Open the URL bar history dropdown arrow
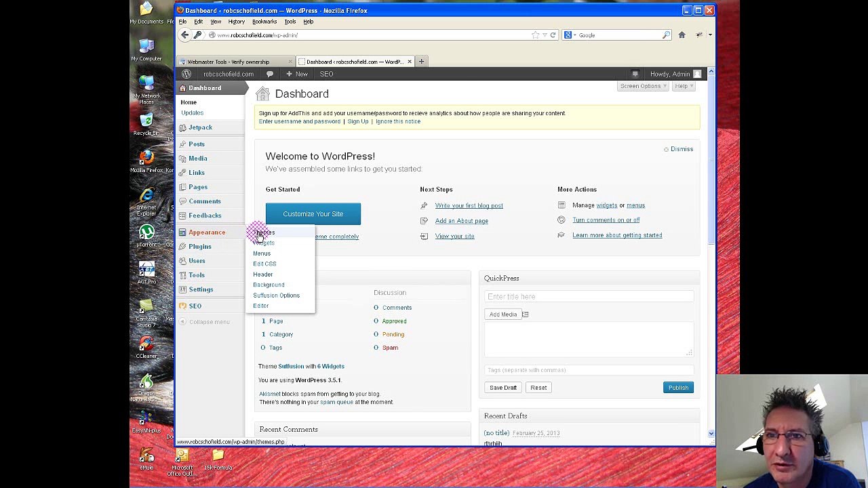The image size is (868, 488). pyautogui.click(x=544, y=35)
